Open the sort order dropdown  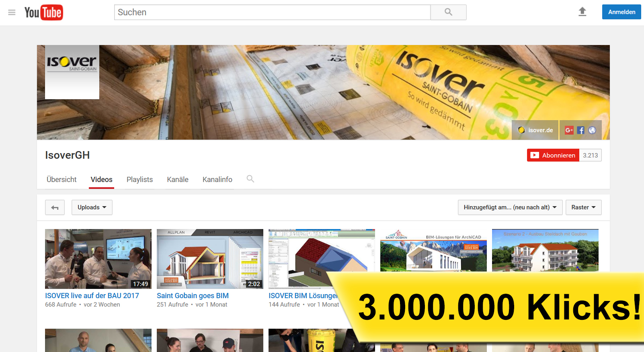(510, 207)
